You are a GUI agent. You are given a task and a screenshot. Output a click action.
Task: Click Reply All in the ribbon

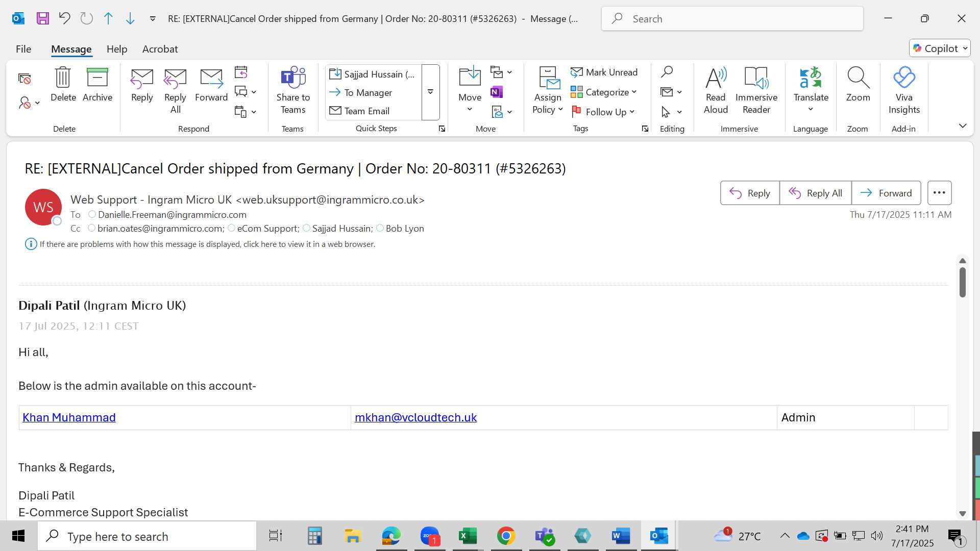(175, 91)
